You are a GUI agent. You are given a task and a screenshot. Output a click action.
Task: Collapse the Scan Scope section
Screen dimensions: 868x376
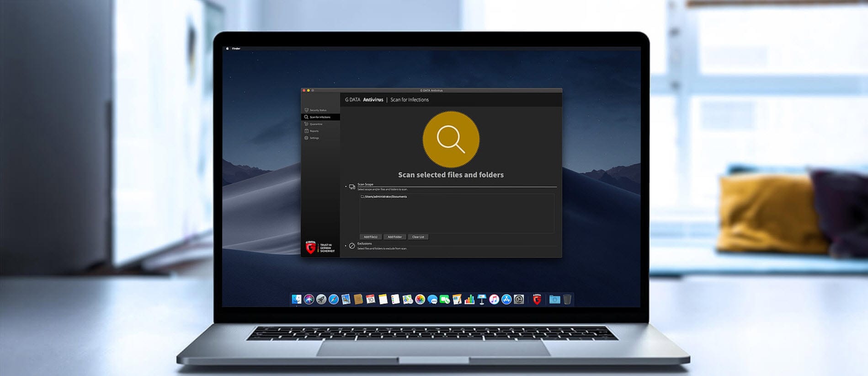coord(346,187)
